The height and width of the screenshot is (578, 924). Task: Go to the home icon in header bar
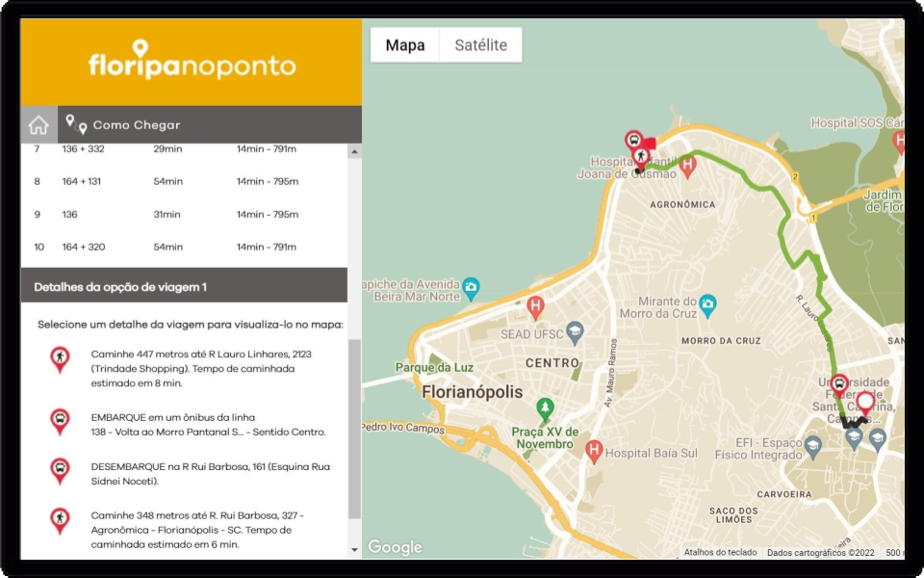coord(38,125)
